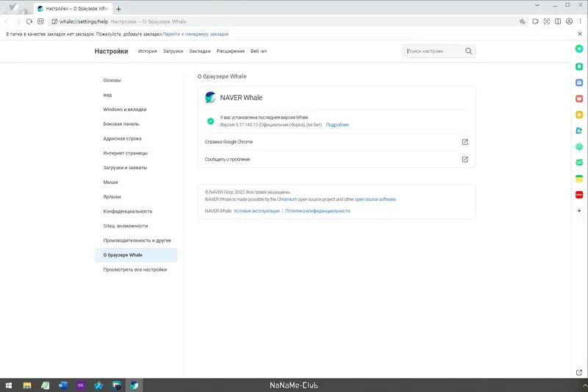
Task: Select Windows и вкладки settings section
Action: tap(125, 110)
